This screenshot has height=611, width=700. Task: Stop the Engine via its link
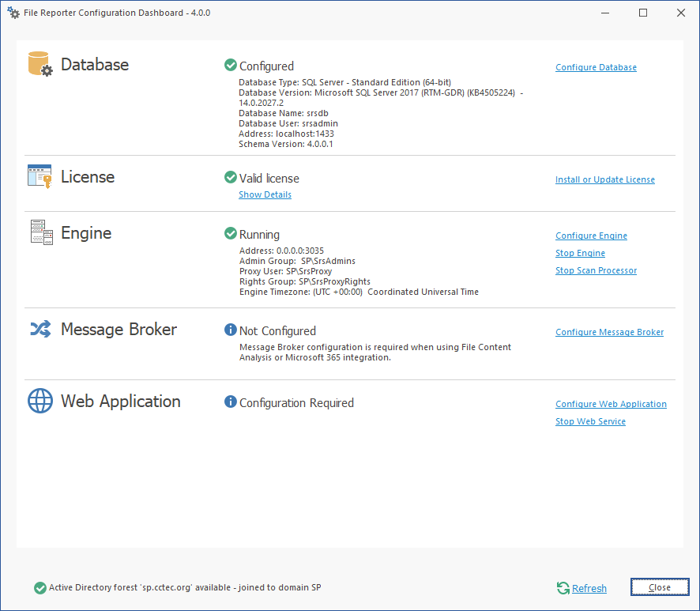click(580, 253)
